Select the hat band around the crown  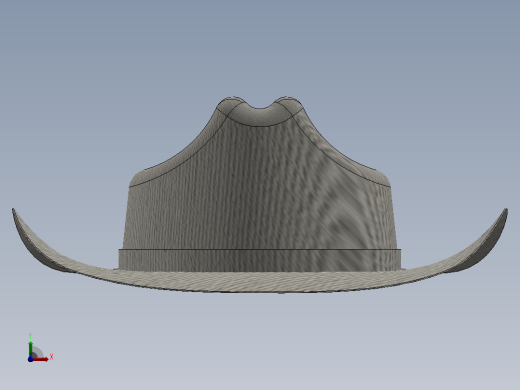click(x=260, y=260)
